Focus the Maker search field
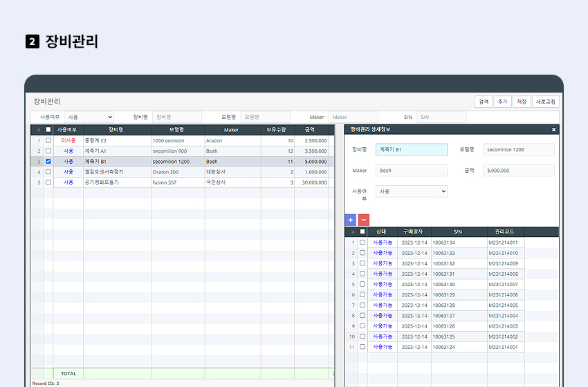 tap(353, 117)
